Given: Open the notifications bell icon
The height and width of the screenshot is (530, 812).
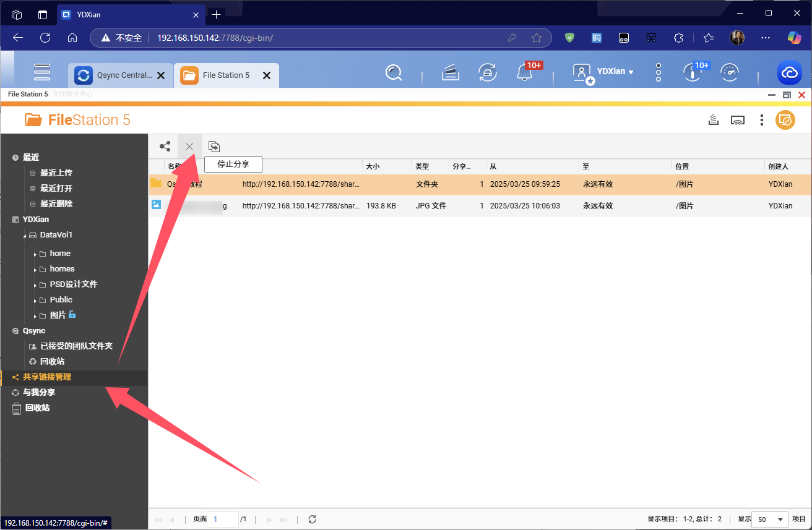Looking at the screenshot, I should [524, 73].
